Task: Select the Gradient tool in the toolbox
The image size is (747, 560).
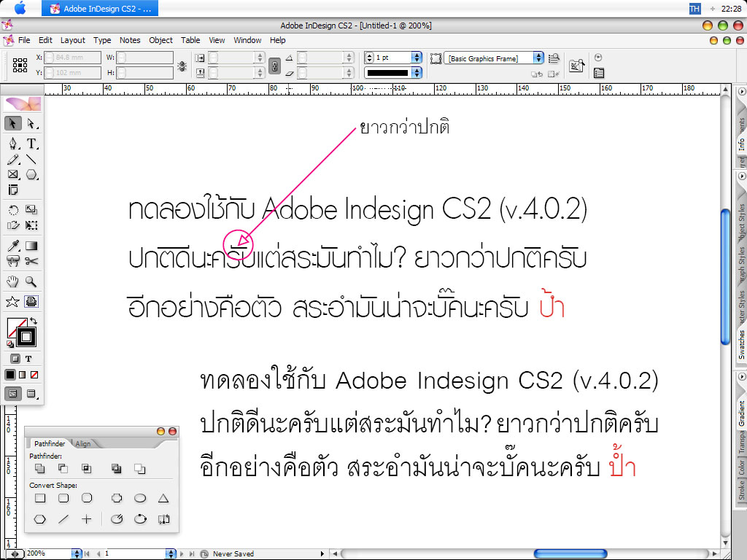Action: pyautogui.click(x=31, y=246)
